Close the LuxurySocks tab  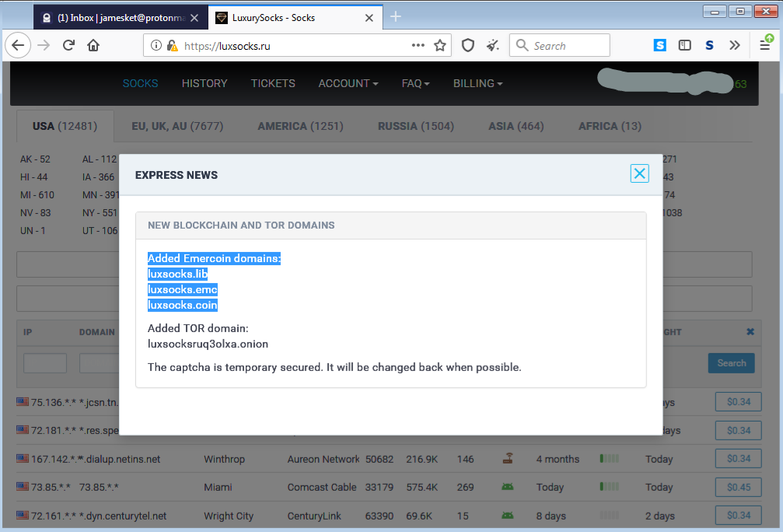pyautogui.click(x=369, y=18)
